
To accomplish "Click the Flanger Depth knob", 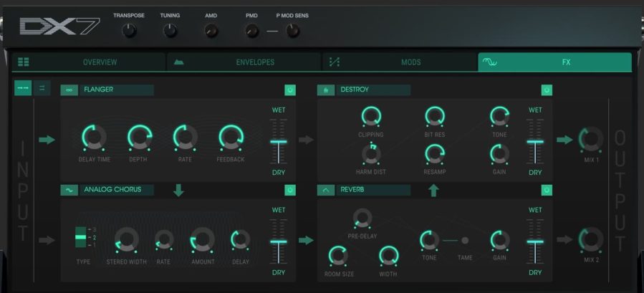I will (x=140, y=138).
